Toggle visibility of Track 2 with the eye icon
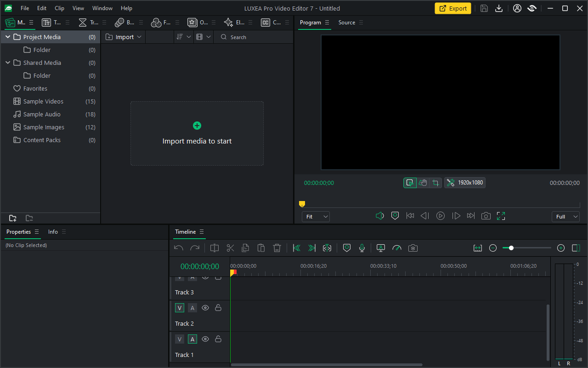Viewport: 588px width, 368px height. pos(205,308)
